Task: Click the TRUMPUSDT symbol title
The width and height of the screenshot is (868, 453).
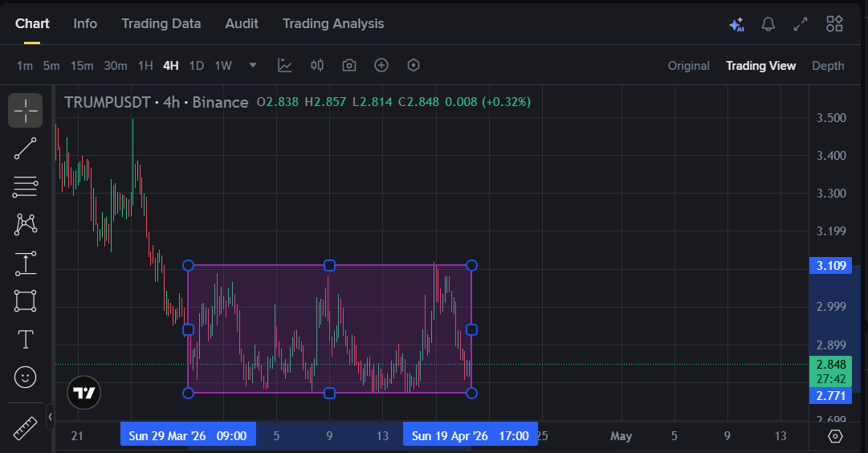Action: coord(108,103)
